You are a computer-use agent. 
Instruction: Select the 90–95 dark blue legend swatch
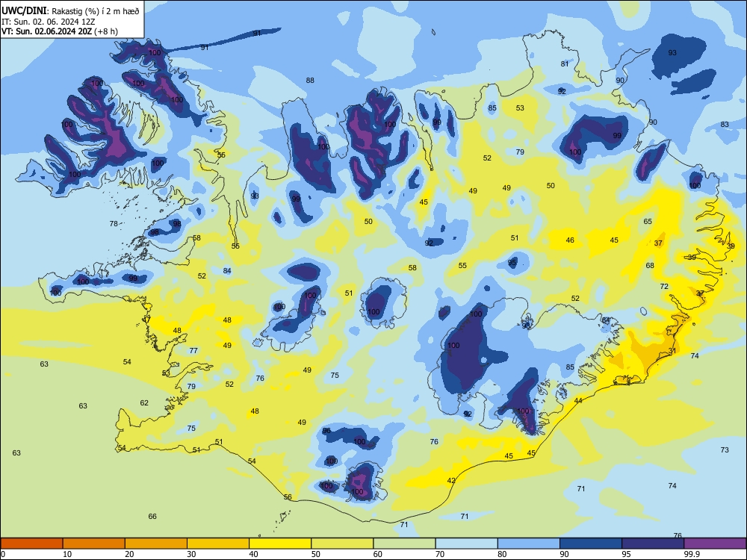click(x=591, y=544)
